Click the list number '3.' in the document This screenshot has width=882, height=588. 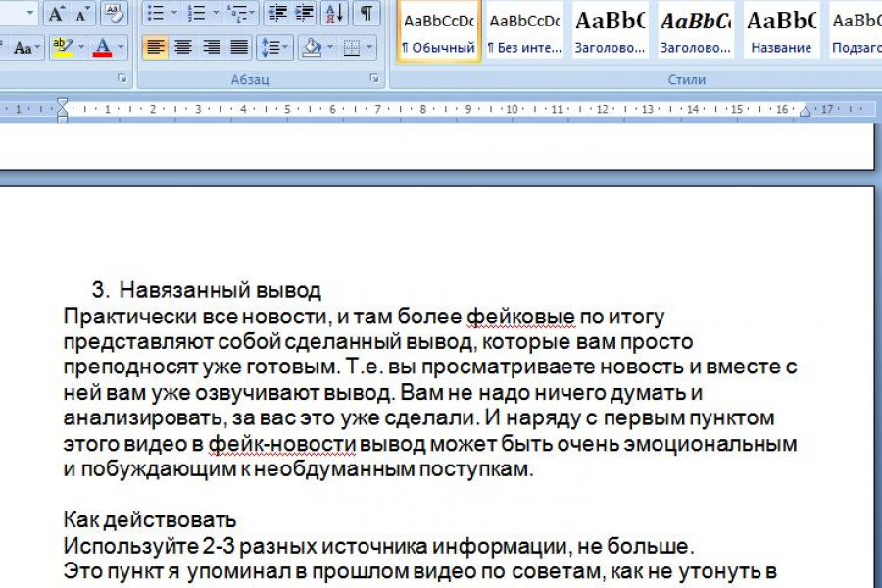[100, 290]
